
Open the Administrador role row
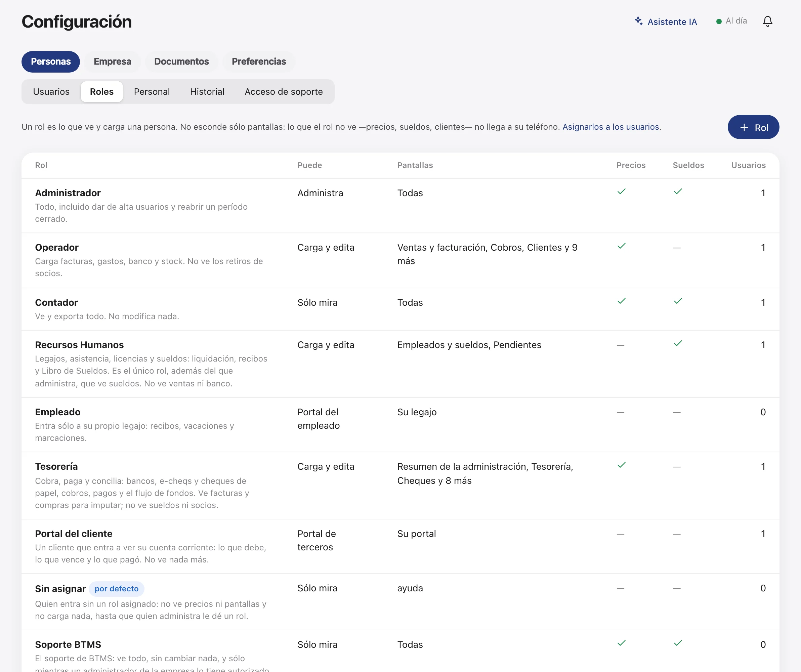(x=400, y=206)
